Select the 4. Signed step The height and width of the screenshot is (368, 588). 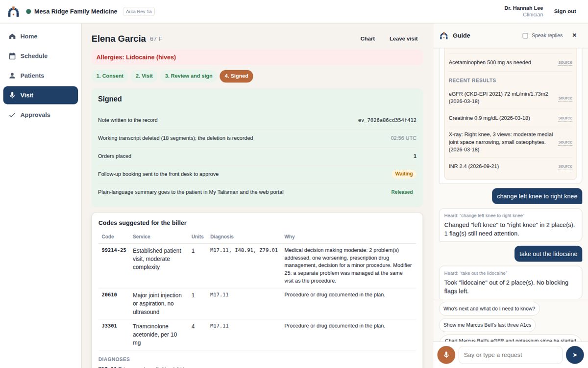coord(236,76)
